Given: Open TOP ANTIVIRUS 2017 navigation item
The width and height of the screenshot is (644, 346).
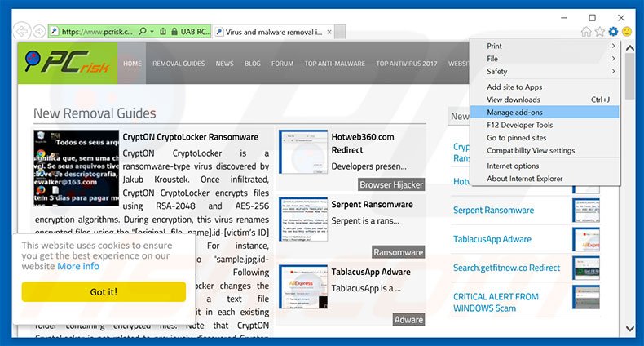Looking at the screenshot, I should 407,64.
